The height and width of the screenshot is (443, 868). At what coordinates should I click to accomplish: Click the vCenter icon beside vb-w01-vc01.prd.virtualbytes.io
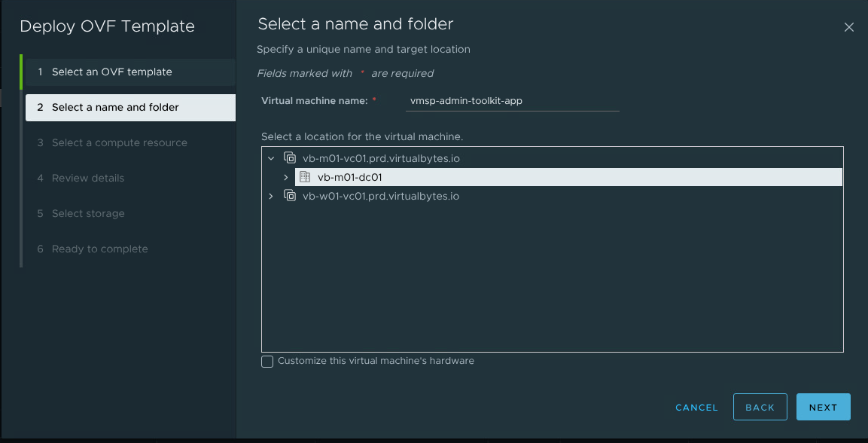pyautogui.click(x=290, y=196)
